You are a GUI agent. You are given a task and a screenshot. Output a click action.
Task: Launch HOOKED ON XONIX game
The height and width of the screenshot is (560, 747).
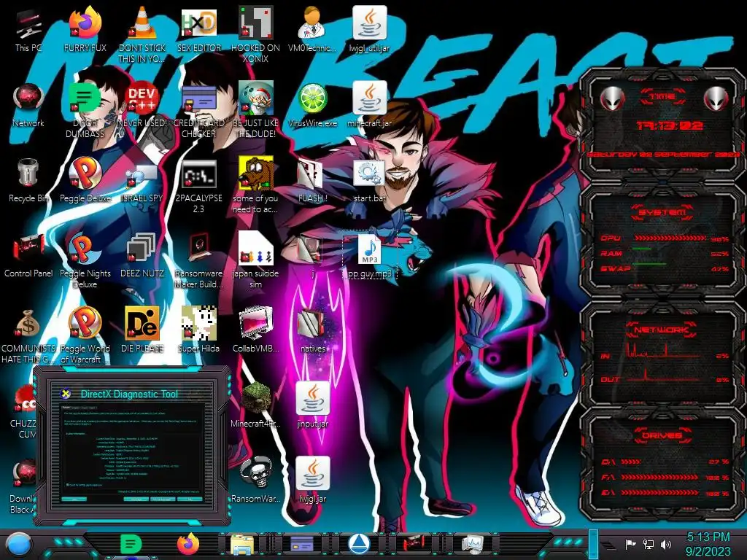[255, 34]
